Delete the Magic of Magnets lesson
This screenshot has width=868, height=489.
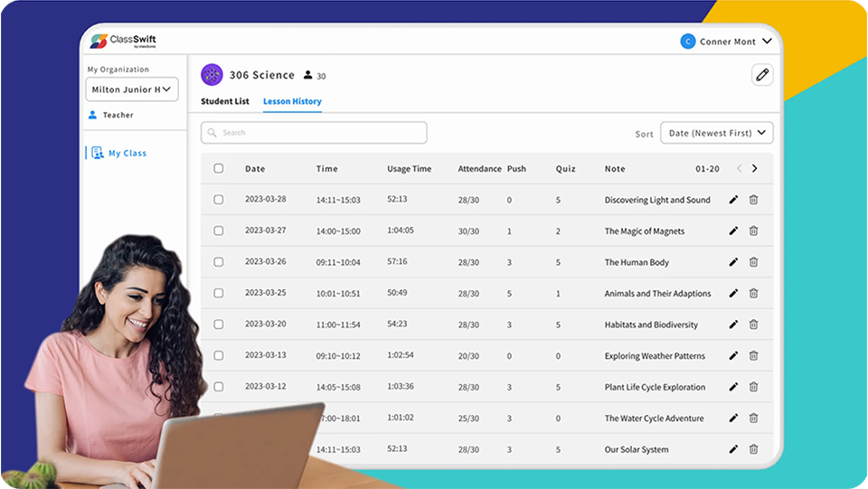753,231
